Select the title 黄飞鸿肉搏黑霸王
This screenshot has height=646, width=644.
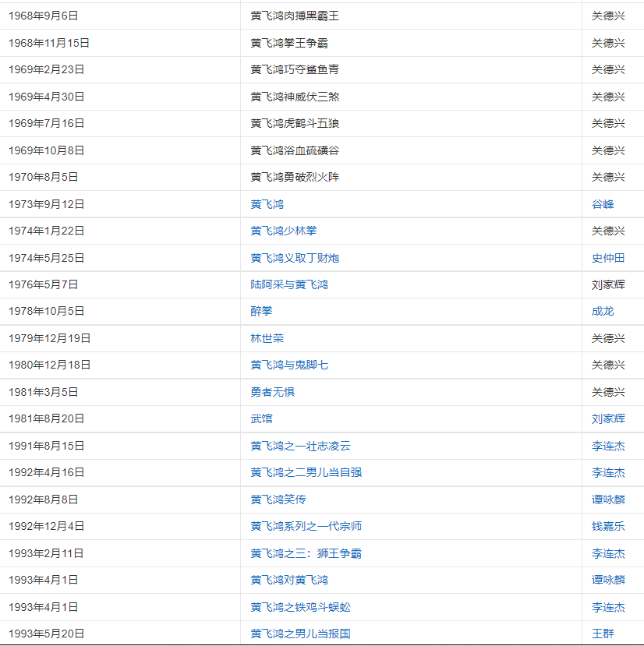pos(295,16)
